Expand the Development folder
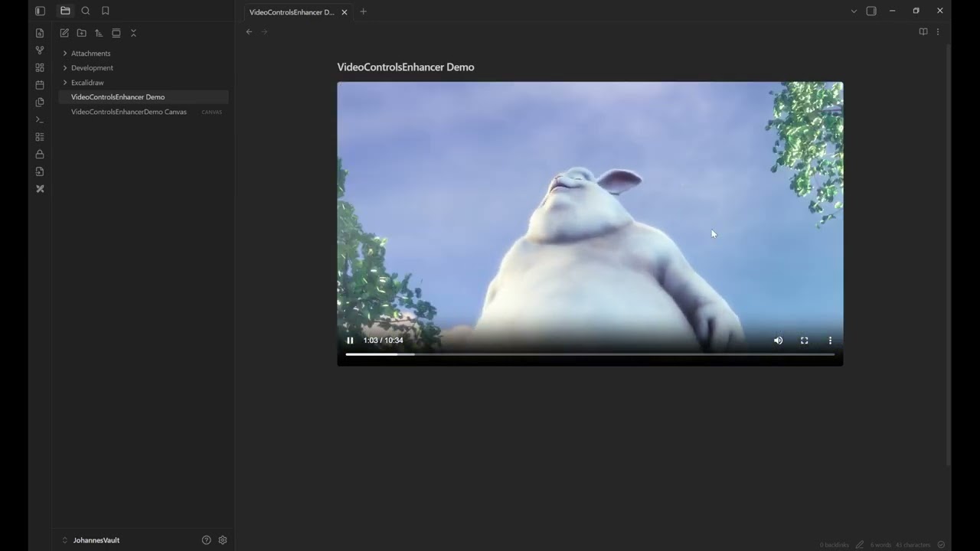 coord(65,68)
